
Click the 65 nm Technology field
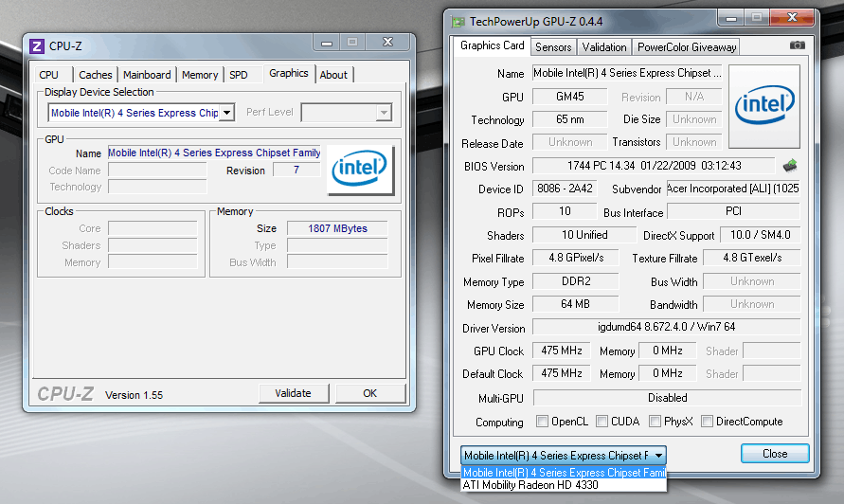click(569, 119)
